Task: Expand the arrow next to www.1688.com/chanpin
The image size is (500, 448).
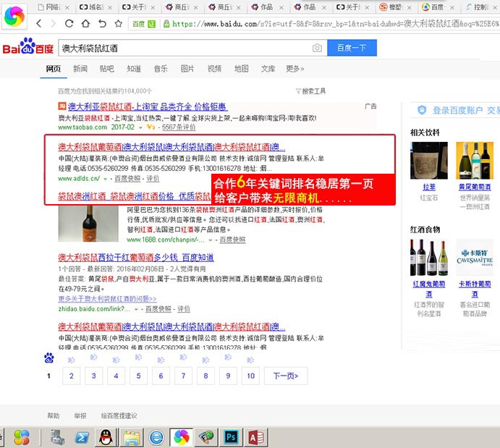Action: tap(210, 240)
